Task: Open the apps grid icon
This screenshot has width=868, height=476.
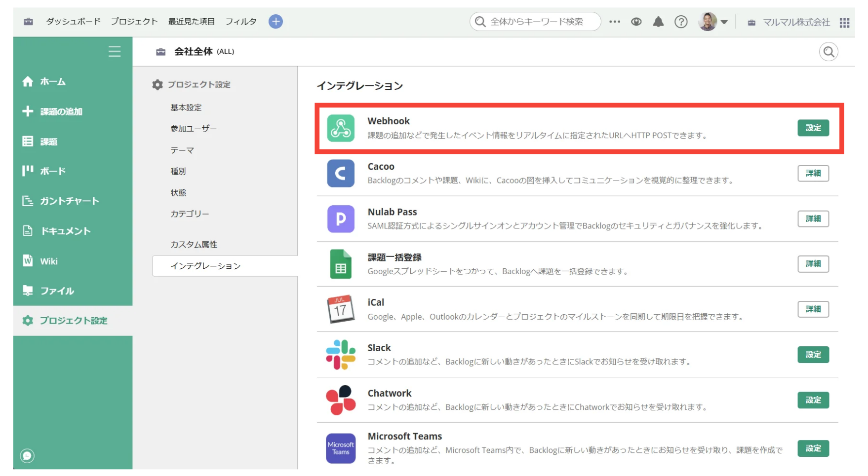Action: pyautogui.click(x=844, y=23)
